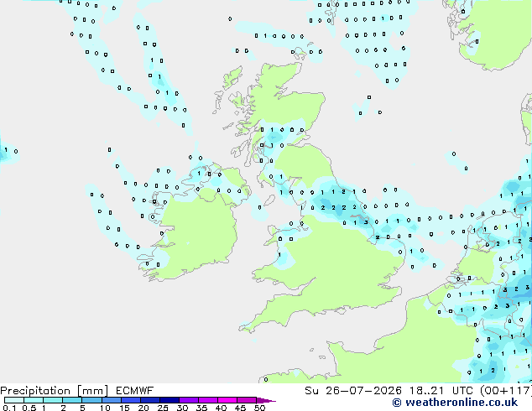Image resolution: width=532 pixels, height=411 pixels.
Task: Select the 40–45 mm pink legend swatch
Action: pos(227,400)
